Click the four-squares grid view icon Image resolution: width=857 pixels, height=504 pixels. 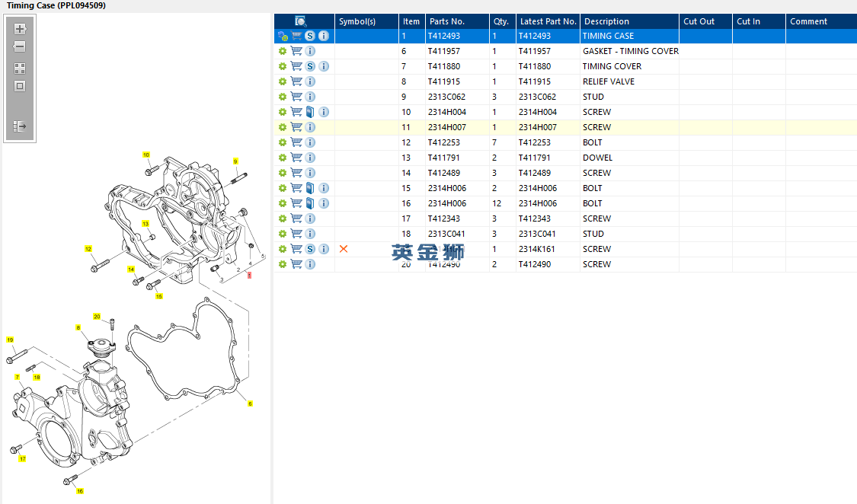pyautogui.click(x=20, y=68)
